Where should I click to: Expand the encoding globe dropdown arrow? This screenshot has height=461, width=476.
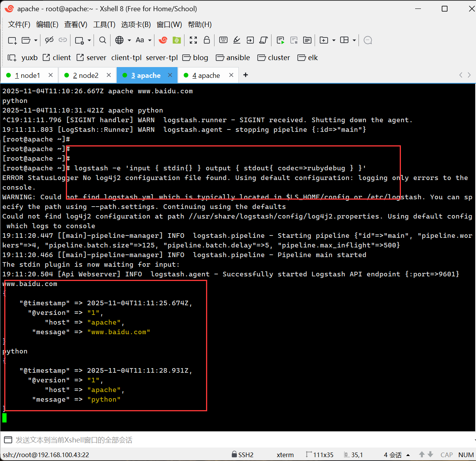129,40
